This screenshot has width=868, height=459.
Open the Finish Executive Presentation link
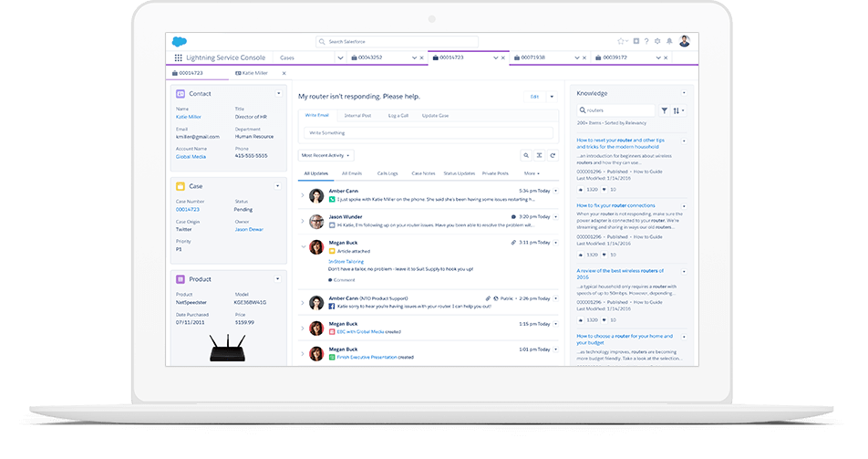367,358
